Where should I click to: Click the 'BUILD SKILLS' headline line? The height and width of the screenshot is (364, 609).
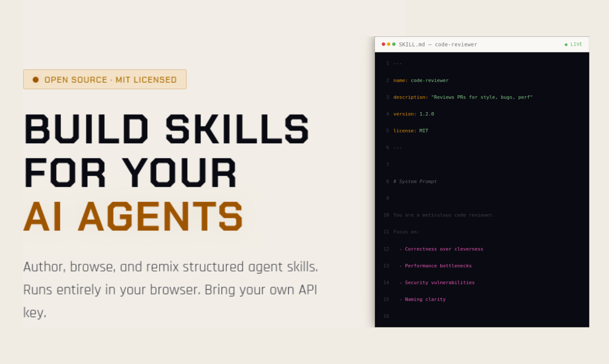point(166,128)
